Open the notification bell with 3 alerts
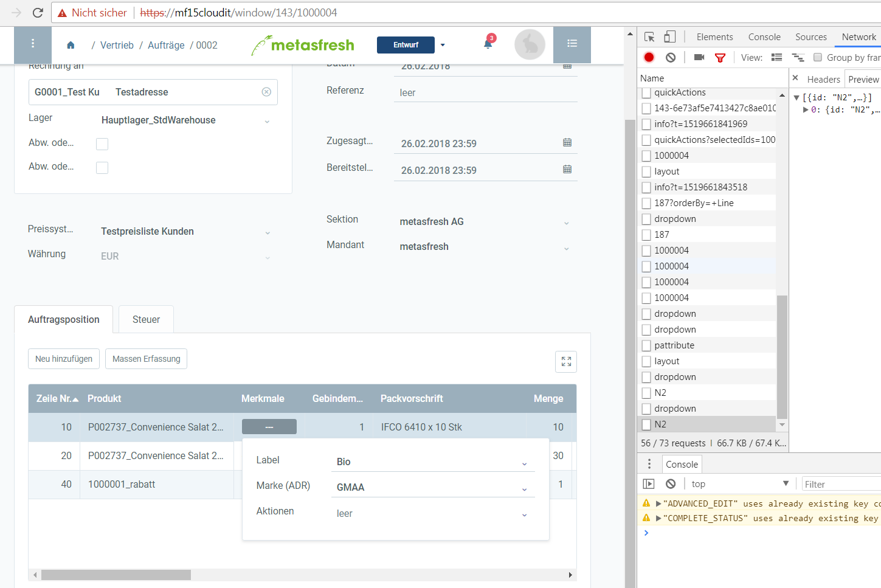The width and height of the screenshot is (881, 588). pos(486,44)
